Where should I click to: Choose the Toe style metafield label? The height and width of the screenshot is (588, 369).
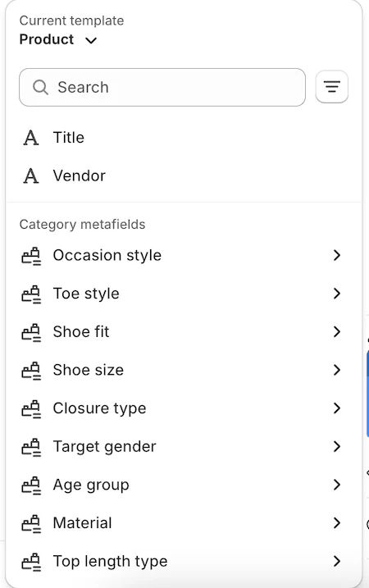(86, 294)
